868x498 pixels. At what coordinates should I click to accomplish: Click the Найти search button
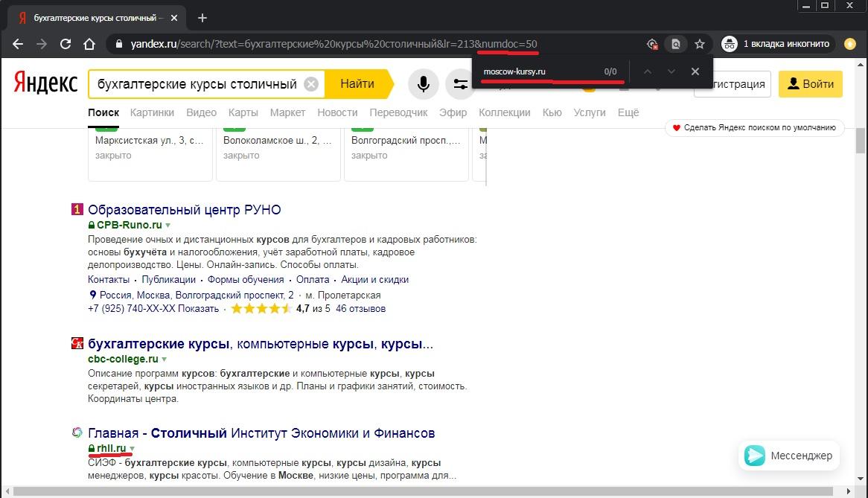357,84
